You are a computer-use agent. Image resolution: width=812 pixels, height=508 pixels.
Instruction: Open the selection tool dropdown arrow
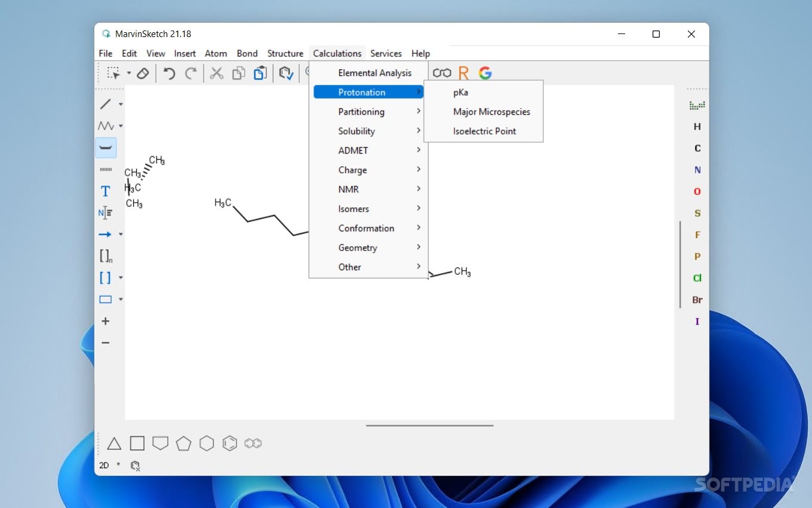tap(129, 74)
